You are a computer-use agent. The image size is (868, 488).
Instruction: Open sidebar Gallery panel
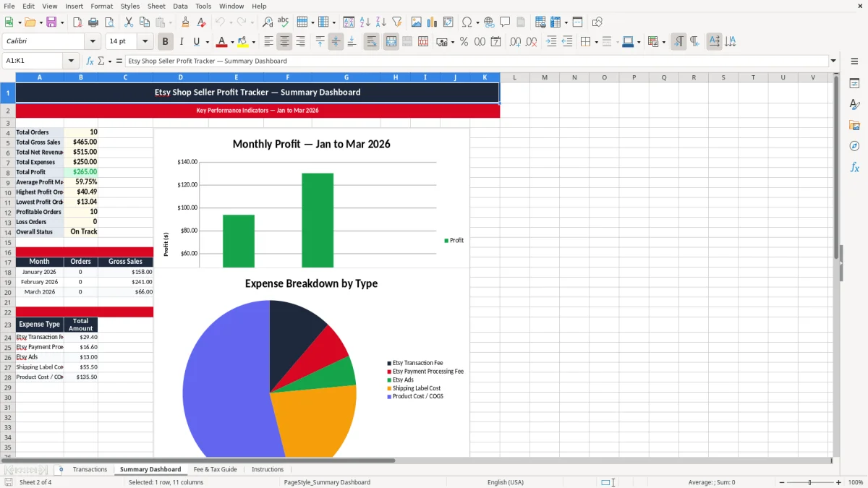[x=854, y=125]
